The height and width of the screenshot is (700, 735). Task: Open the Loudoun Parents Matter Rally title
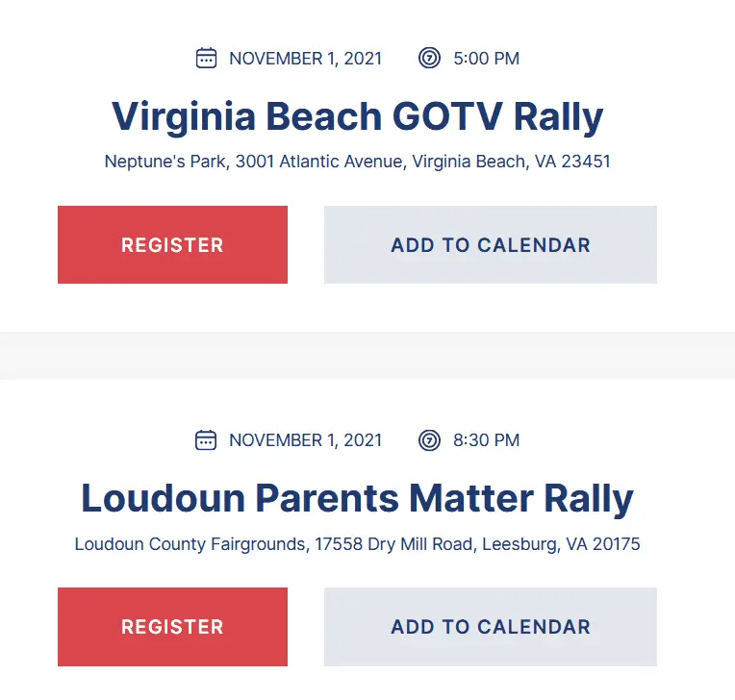[x=358, y=499]
